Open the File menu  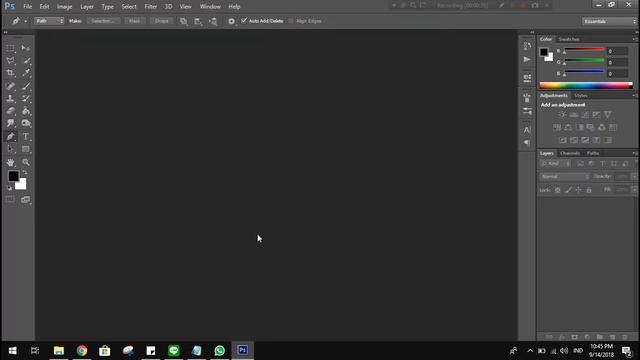click(27, 7)
